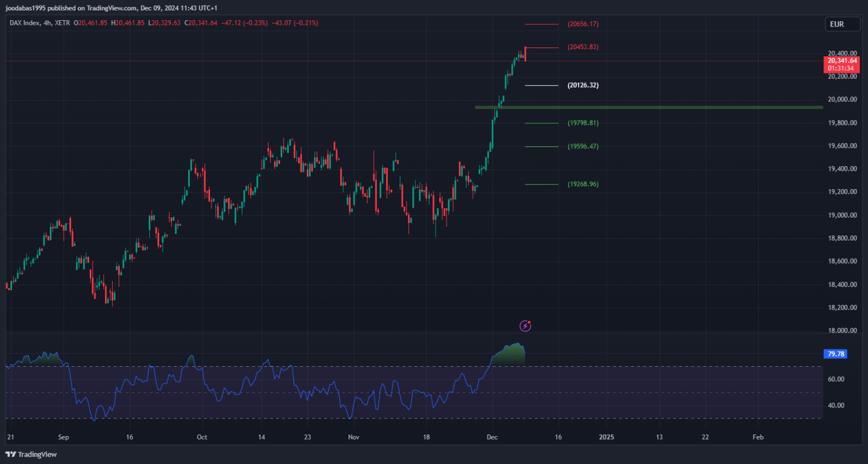This screenshot has width=868, height=464.
Task: Click the purple lightning event icon
Action: coord(525,326)
